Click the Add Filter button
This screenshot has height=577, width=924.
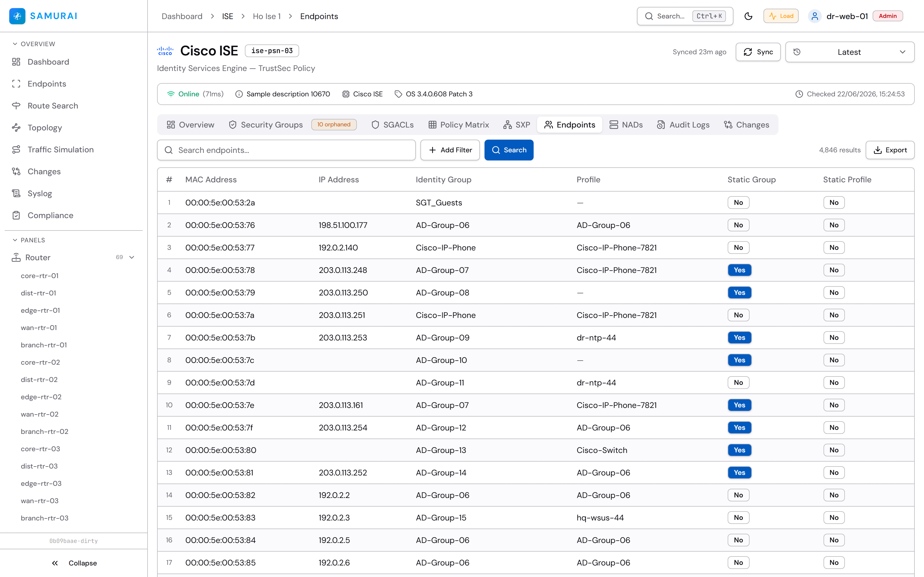pos(450,150)
